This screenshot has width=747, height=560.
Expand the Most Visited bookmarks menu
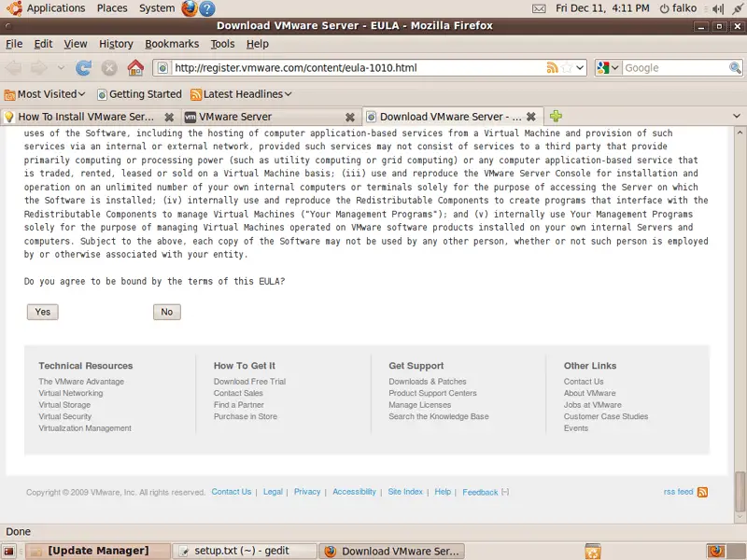[x=45, y=94]
